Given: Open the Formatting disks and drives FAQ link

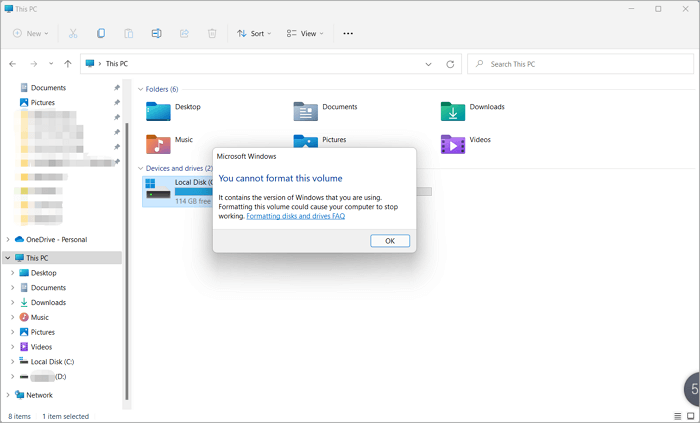Looking at the screenshot, I should (x=295, y=216).
